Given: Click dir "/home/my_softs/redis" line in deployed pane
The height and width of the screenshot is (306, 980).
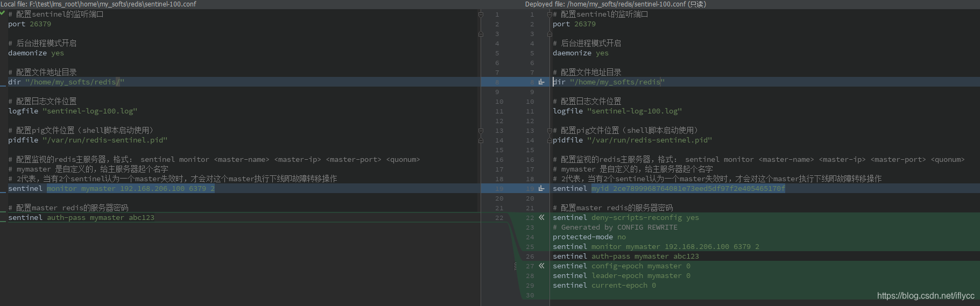Looking at the screenshot, I should tap(609, 82).
